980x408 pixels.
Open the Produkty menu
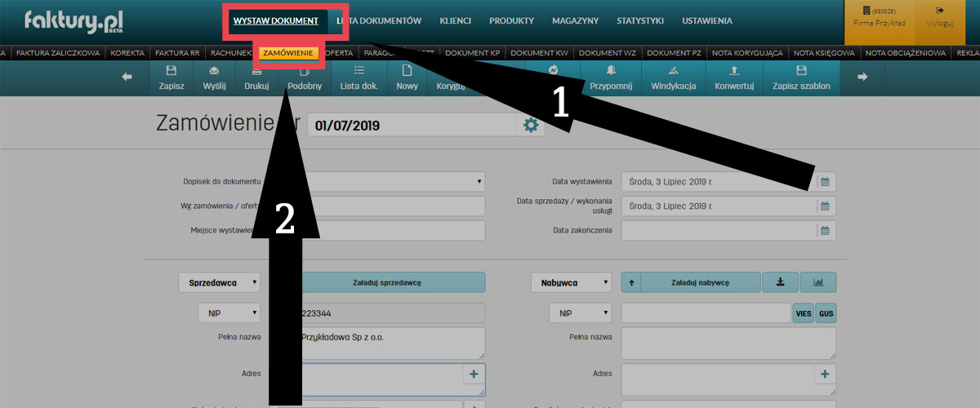tap(511, 20)
